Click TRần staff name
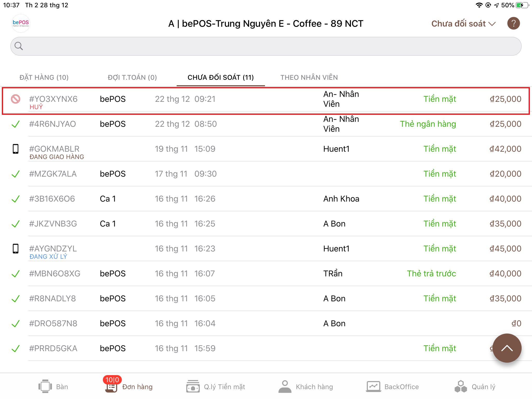The image size is (532, 399). point(333,274)
